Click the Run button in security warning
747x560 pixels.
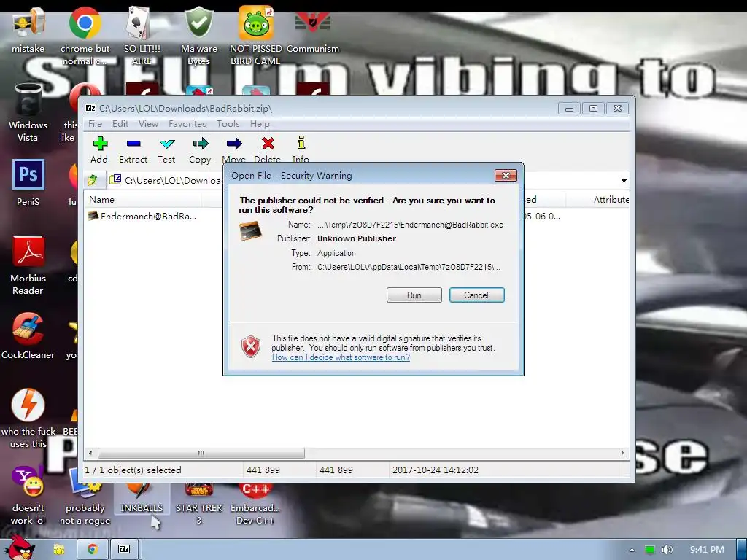tap(414, 295)
